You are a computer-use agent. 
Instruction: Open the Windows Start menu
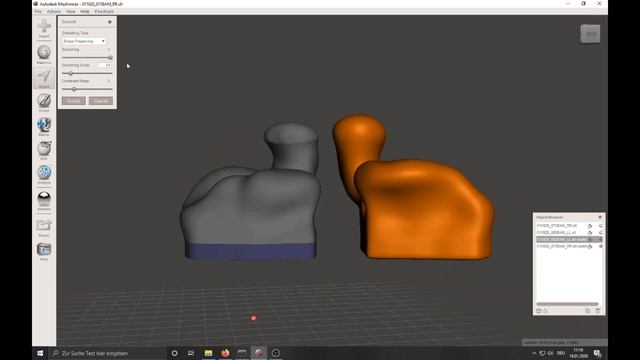pyautogui.click(x=40, y=353)
